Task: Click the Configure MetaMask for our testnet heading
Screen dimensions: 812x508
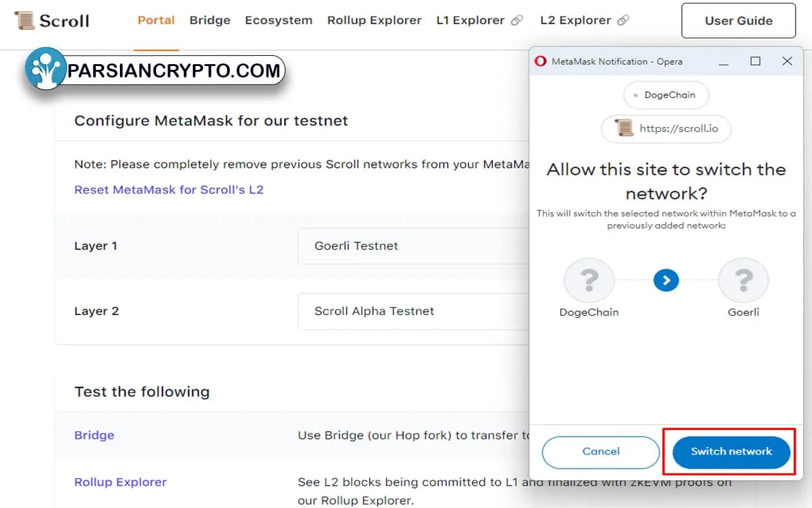Action: (x=211, y=121)
